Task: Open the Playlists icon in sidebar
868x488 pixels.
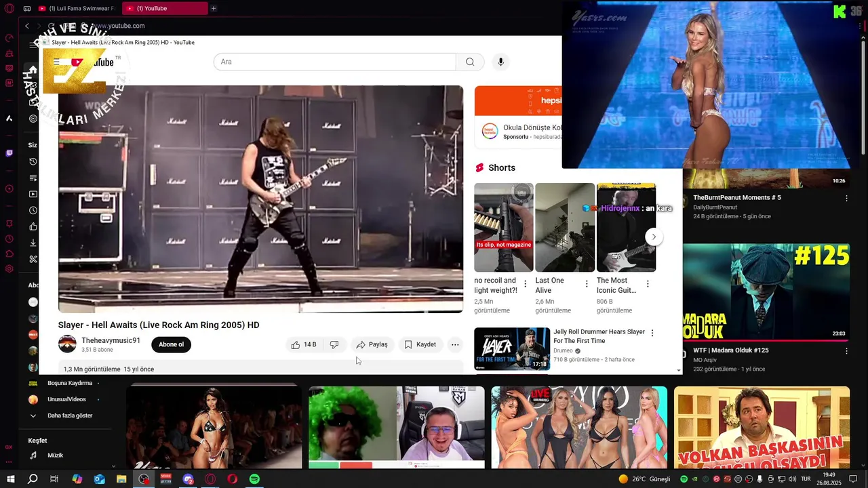Action: (33, 178)
